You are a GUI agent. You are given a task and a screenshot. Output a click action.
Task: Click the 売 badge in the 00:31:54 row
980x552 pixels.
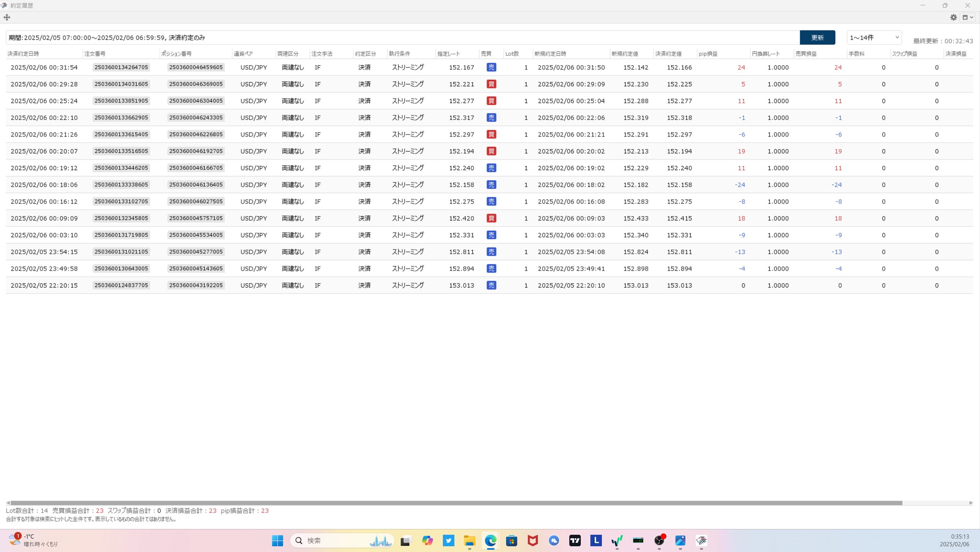point(491,67)
